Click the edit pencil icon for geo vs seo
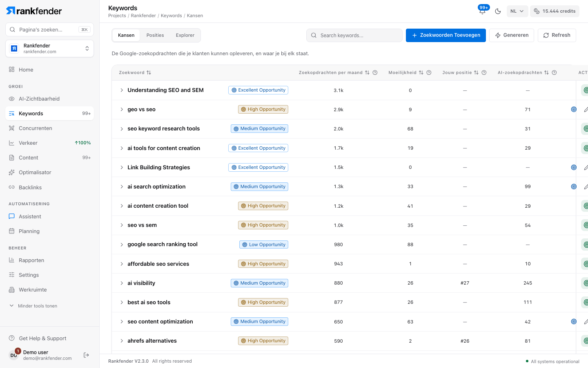Image resolution: width=588 pixels, height=368 pixels. pyautogui.click(x=586, y=110)
